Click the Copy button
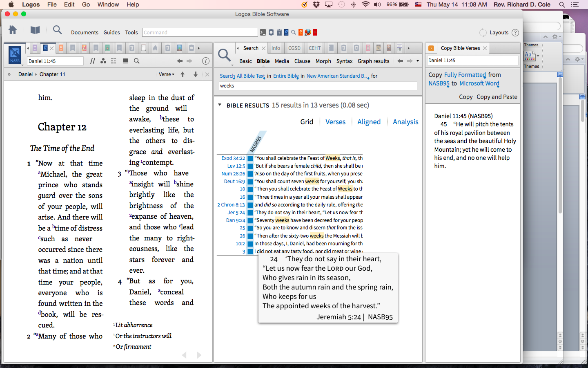Image resolution: width=588 pixels, height=368 pixels. click(x=466, y=97)
